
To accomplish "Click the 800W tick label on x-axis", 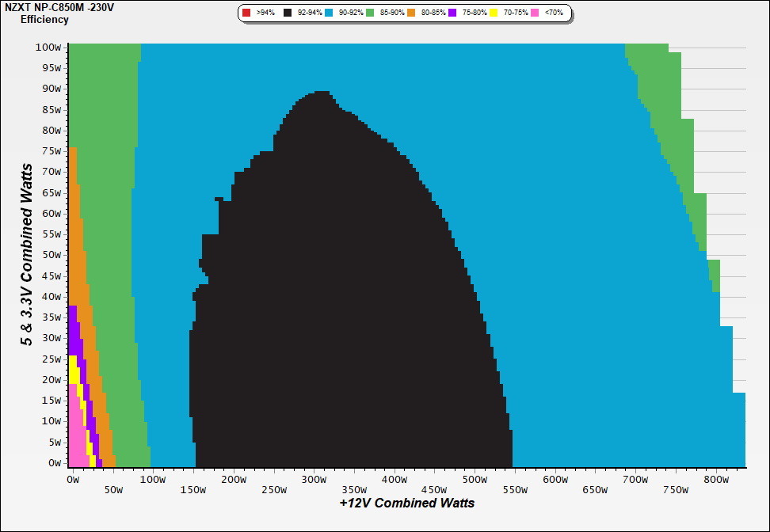I will coord(716,480).
